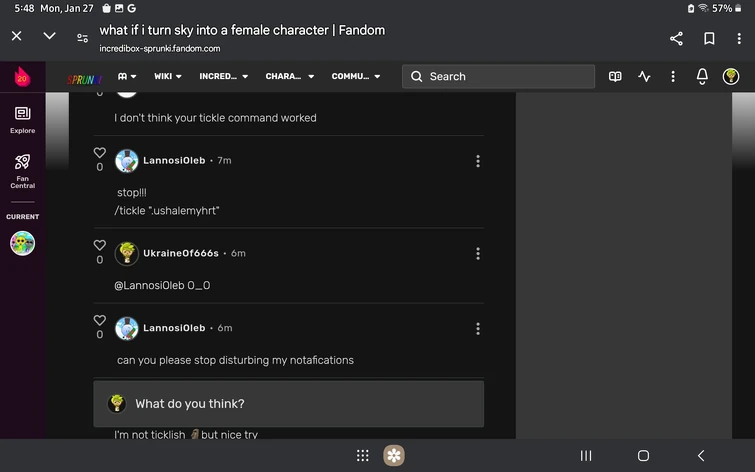Focus the 'What do you think?' reply box
Viewport: 755px width, 472px height.
pos(288,404)
